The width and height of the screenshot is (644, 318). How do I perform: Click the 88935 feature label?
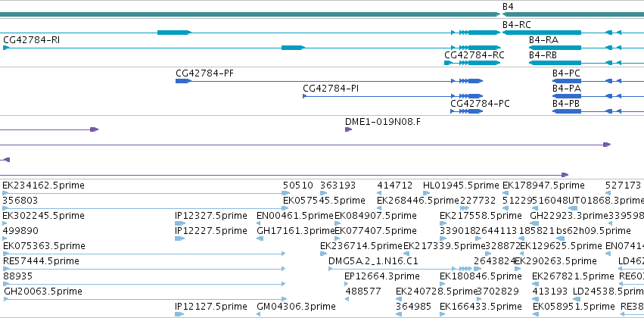tap(17, 276)
